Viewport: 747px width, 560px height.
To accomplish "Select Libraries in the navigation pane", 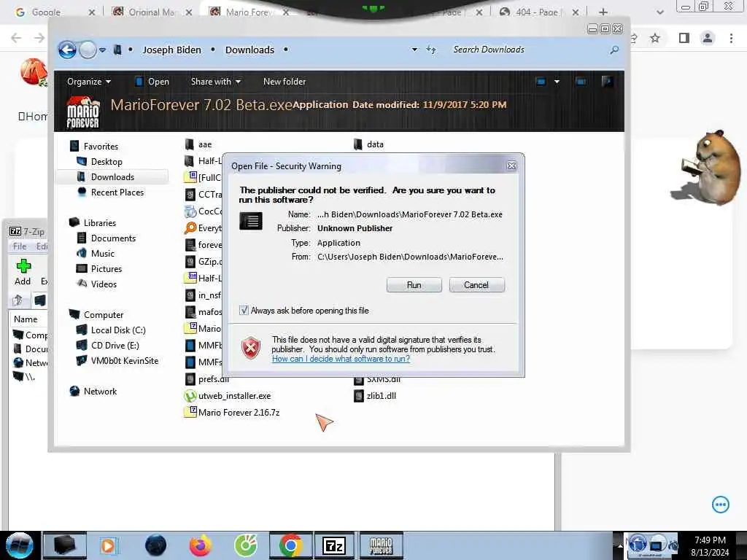I will coord(99,223).
